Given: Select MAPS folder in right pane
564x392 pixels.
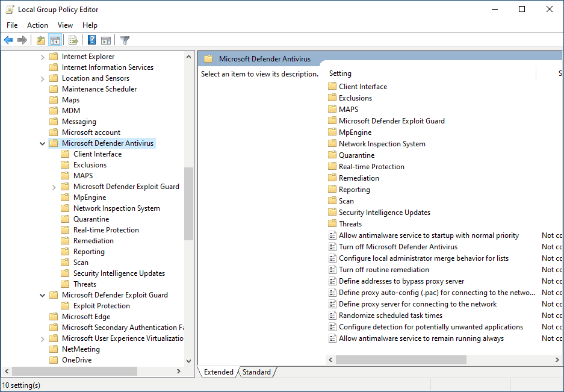Looking at the screenshot, I should 349,110.
